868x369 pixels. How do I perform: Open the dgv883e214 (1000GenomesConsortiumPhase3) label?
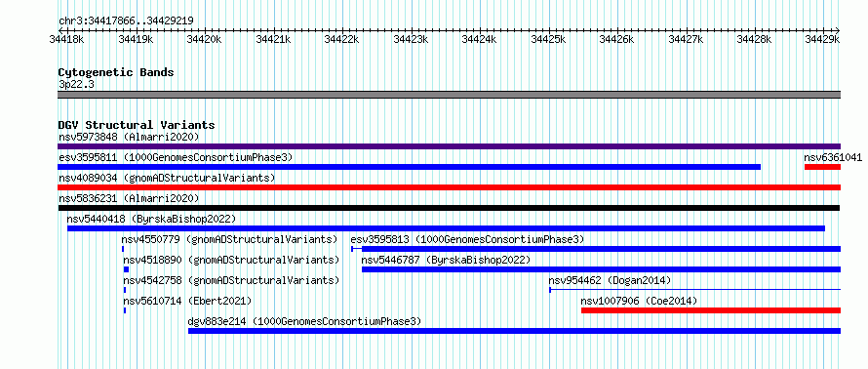coord(304,321)
